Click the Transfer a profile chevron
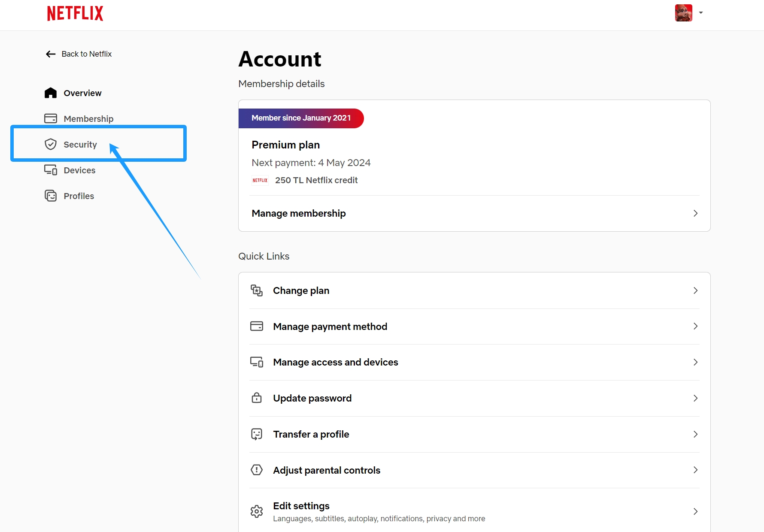Viewport: 764px width, 532px height. [695, 434]
